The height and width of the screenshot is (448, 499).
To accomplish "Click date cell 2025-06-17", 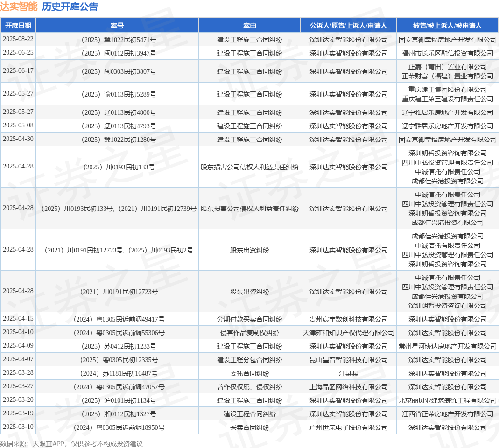I will (x=18, y=70).
